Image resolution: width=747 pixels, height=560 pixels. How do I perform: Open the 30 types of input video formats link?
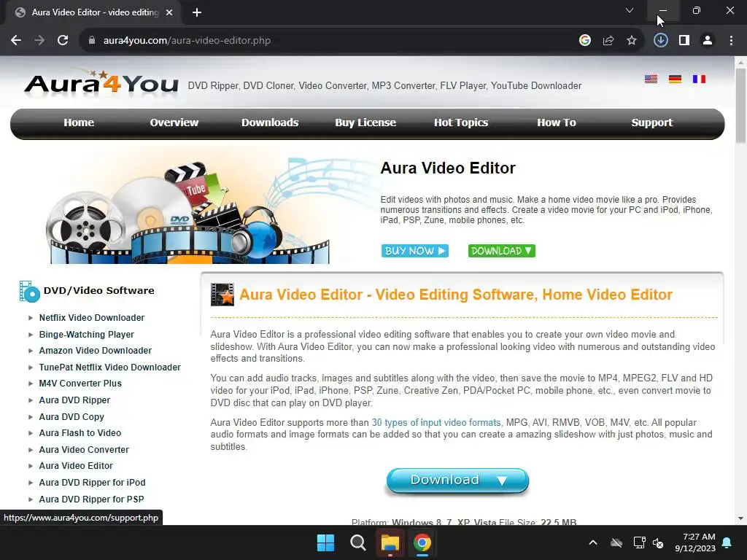tap(436, 422)
